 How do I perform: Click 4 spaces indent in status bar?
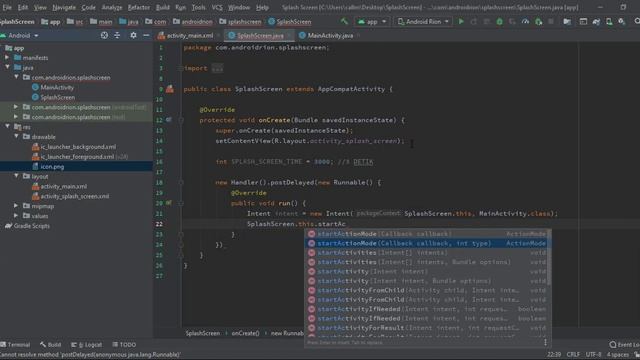[x=618, y=354]
